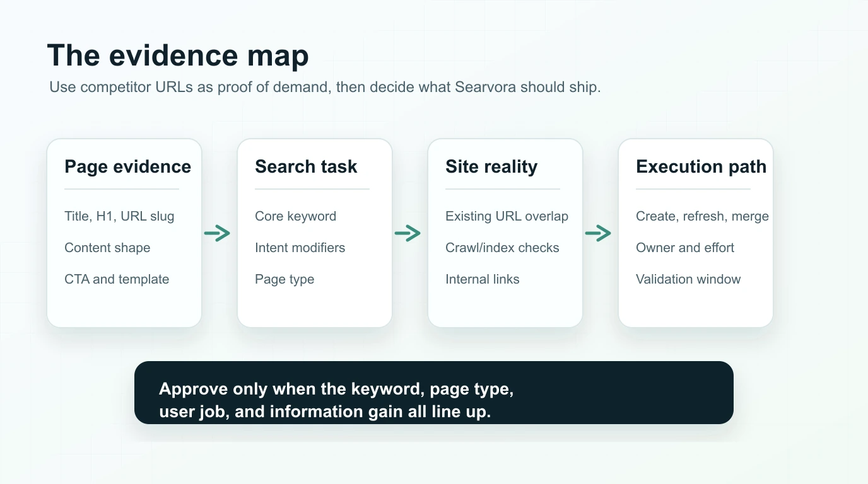Toggle the Intent modifiers item
This screenshot has height=484, width=868.
300,248
